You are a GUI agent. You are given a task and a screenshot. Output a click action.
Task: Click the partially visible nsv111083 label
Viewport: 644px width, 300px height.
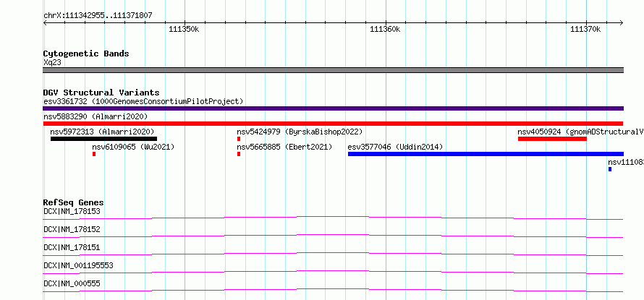(625, 162)
